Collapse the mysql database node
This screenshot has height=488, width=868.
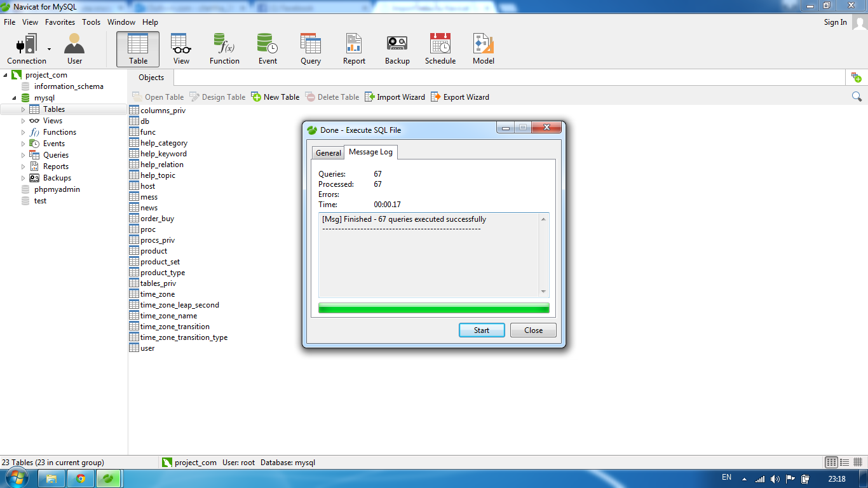(15, 98)
